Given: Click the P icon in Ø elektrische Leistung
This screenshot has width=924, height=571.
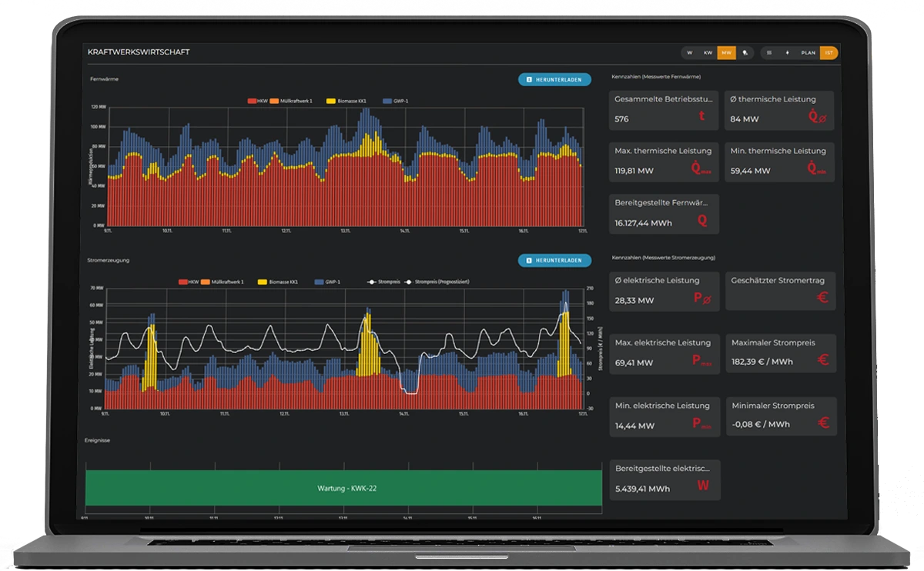Looking at the screenshot, I should [701, 298].
